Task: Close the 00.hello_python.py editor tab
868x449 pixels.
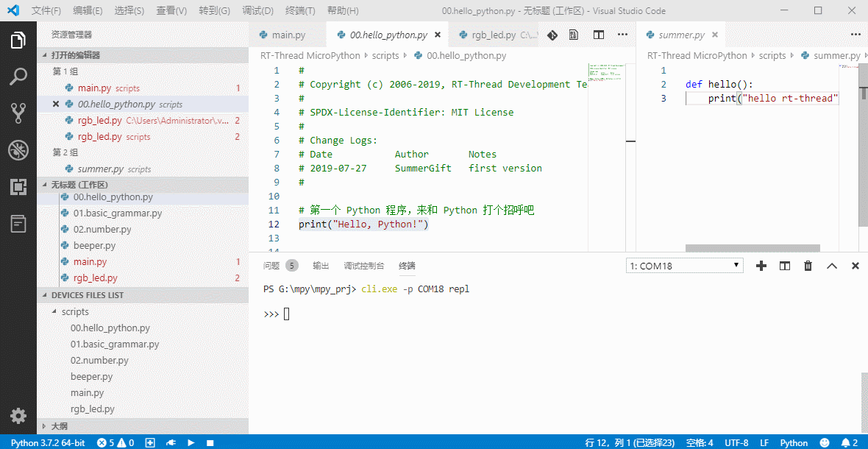Action: point(438,35)
